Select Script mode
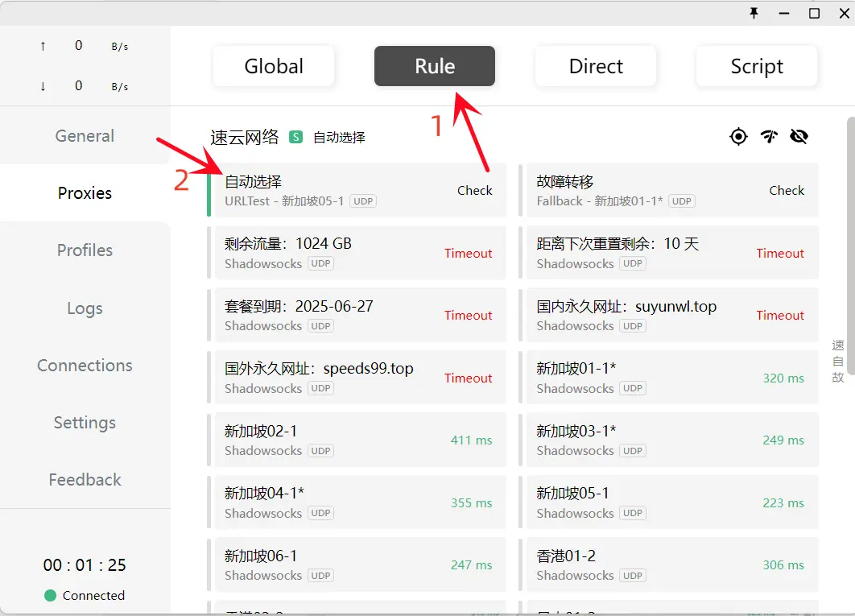The width and height of the screenshot is (855, 616). pos(756,66)
